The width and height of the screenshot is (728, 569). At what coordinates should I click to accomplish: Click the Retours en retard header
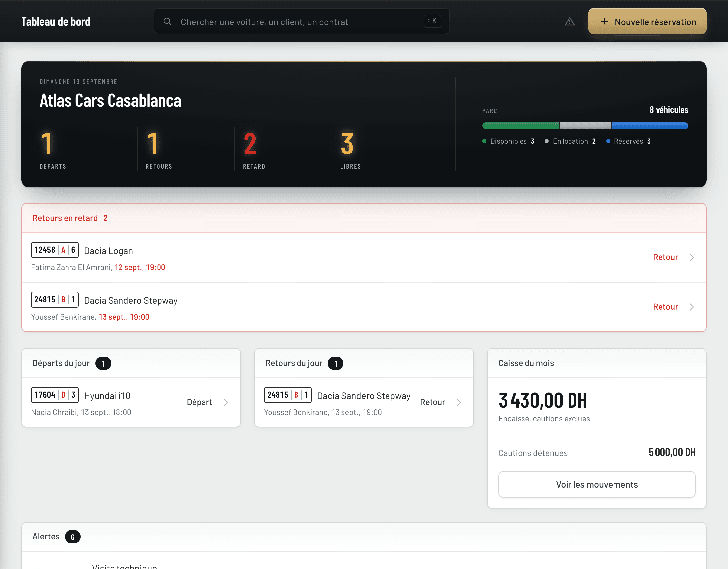pos(364,218)
